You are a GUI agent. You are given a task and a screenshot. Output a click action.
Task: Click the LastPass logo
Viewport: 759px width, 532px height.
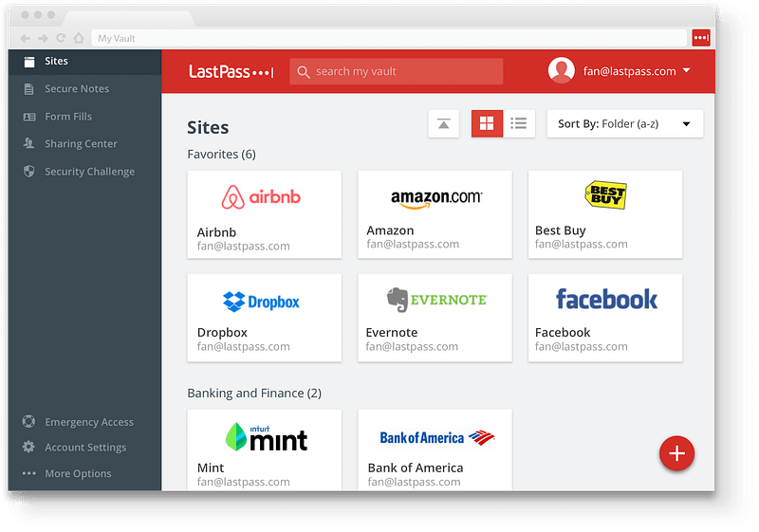[x=231, y=71]
